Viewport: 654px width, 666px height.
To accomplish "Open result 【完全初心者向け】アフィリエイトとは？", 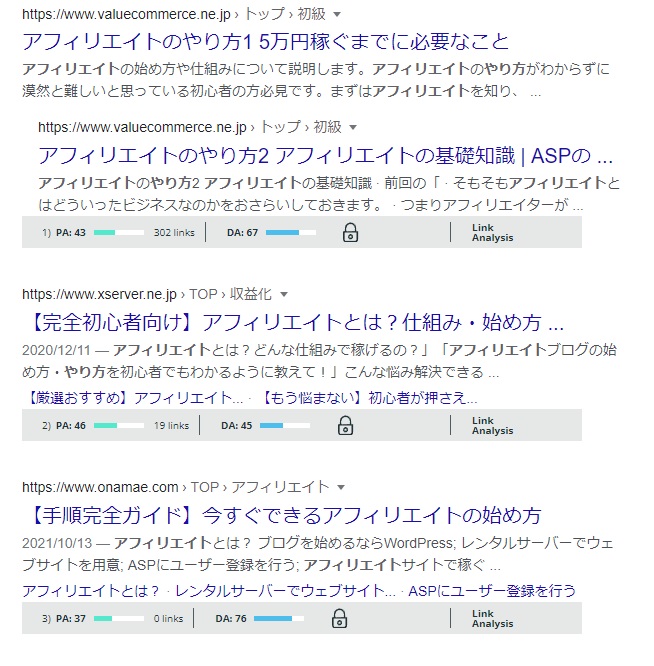I will tap(297, 322).
